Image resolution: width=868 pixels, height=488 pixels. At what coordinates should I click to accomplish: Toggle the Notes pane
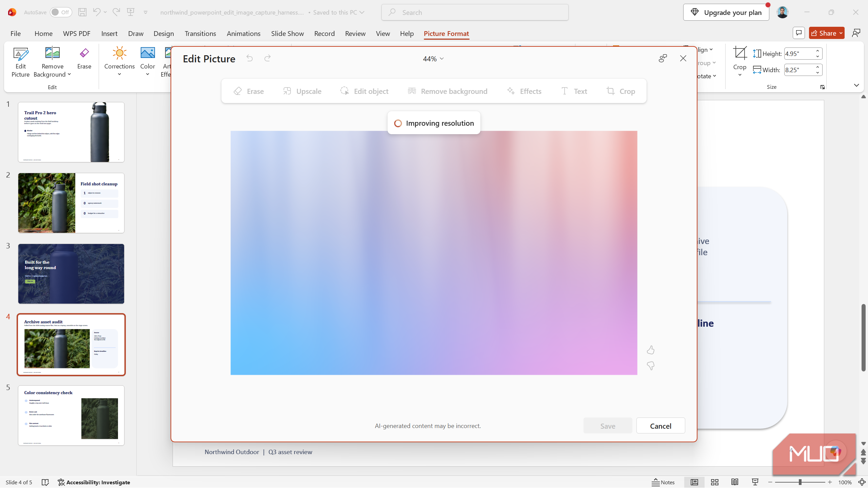pyautogui.click(x=663, y=482)
